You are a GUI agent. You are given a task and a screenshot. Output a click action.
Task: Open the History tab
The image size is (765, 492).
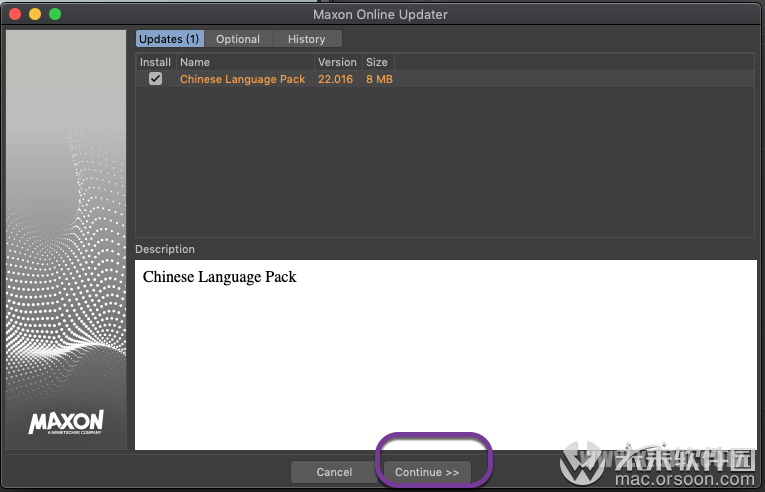pyautogui.click(x=306, y=39)
